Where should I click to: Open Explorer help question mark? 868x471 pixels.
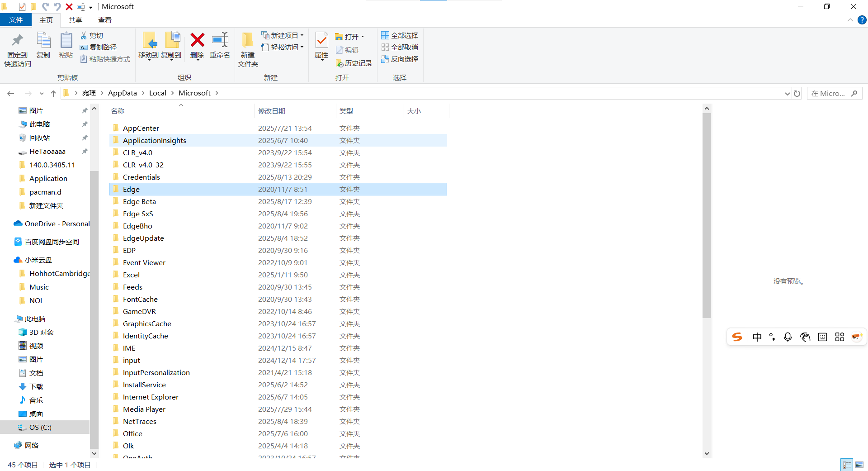tap(862, 20)
